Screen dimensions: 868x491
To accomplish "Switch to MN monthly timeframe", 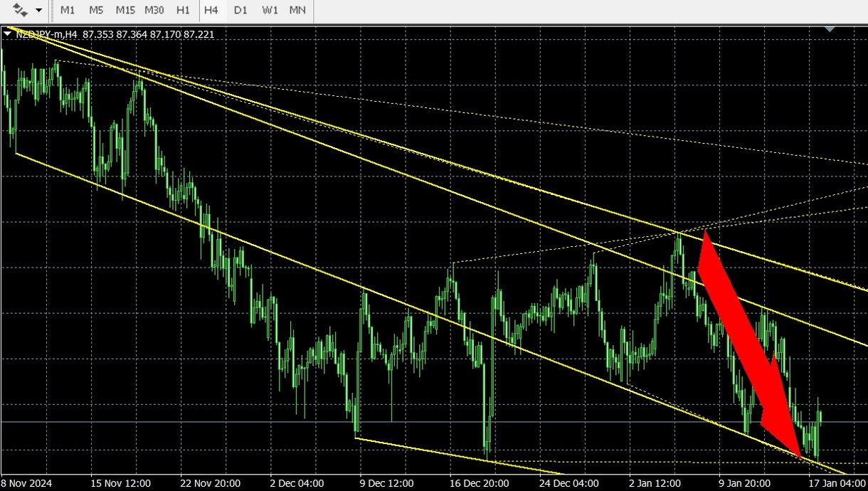I will (x=298, y=11).
